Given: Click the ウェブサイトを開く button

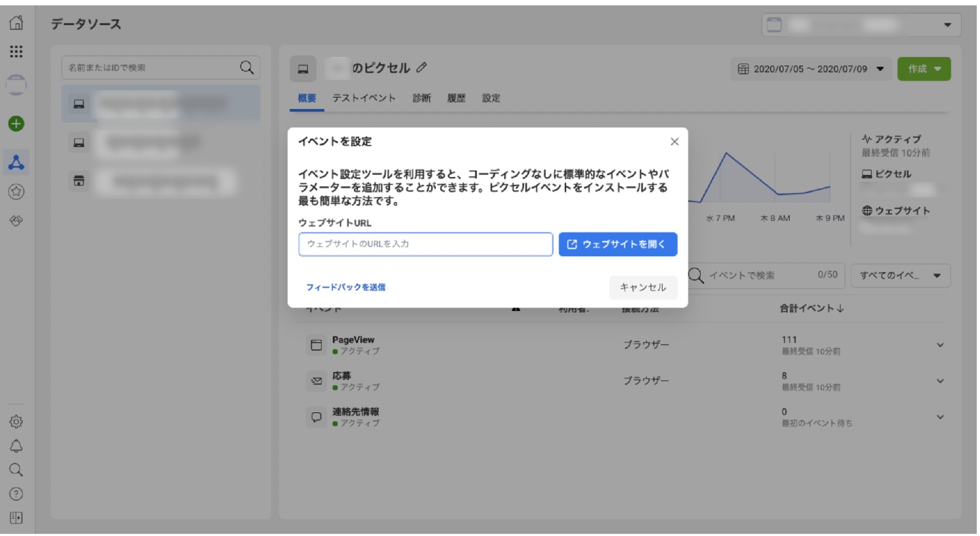Looking at the screenshot, I should [x=617, y=245].
